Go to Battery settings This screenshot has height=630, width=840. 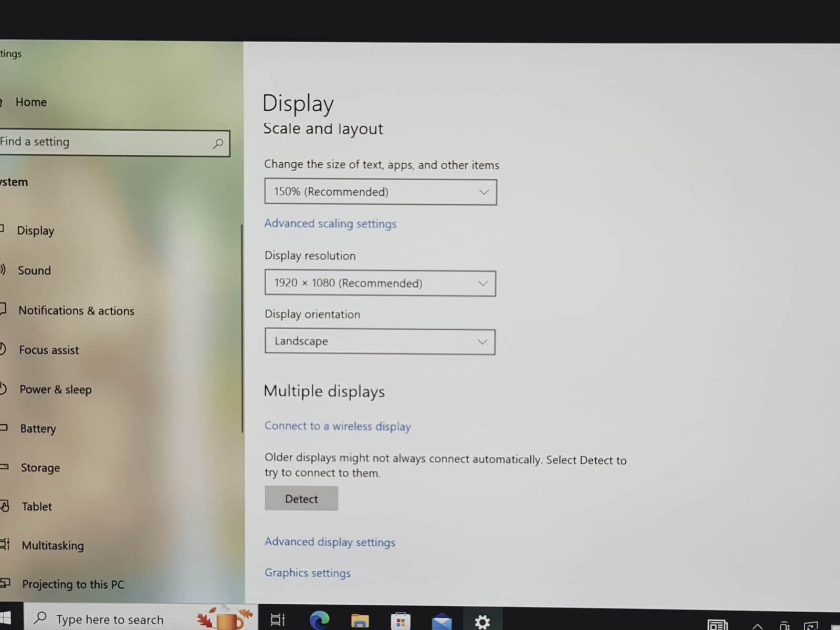coord(38,428)
